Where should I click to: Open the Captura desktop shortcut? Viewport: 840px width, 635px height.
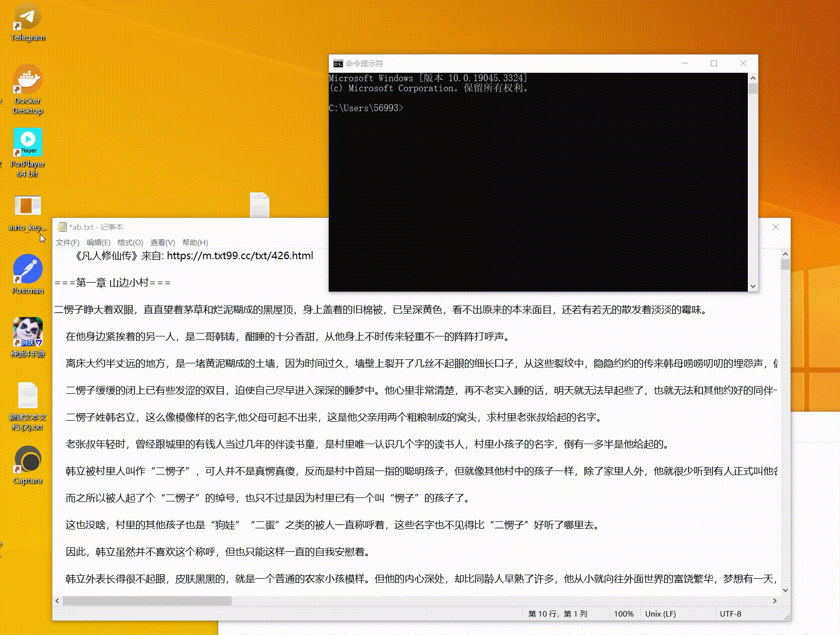(27, 465)
